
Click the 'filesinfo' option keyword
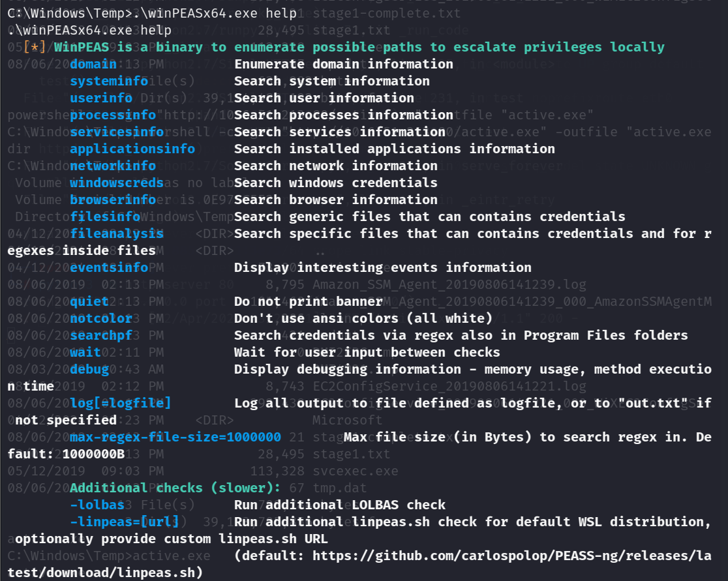click(x=105, y=216)
